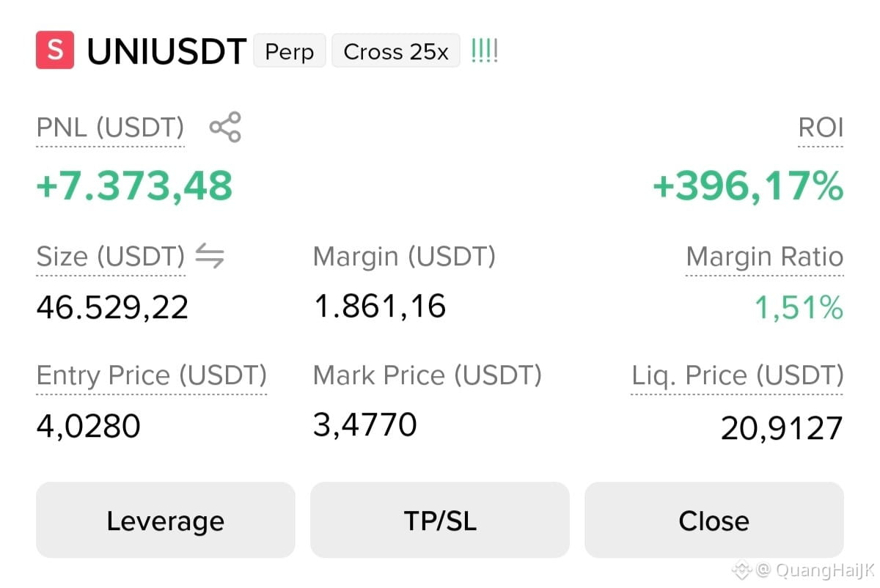Open TP/SL settings
Image resolution: width=880 pixels, height=588 pixels.
pyautogui.click(x=440, y=520)
